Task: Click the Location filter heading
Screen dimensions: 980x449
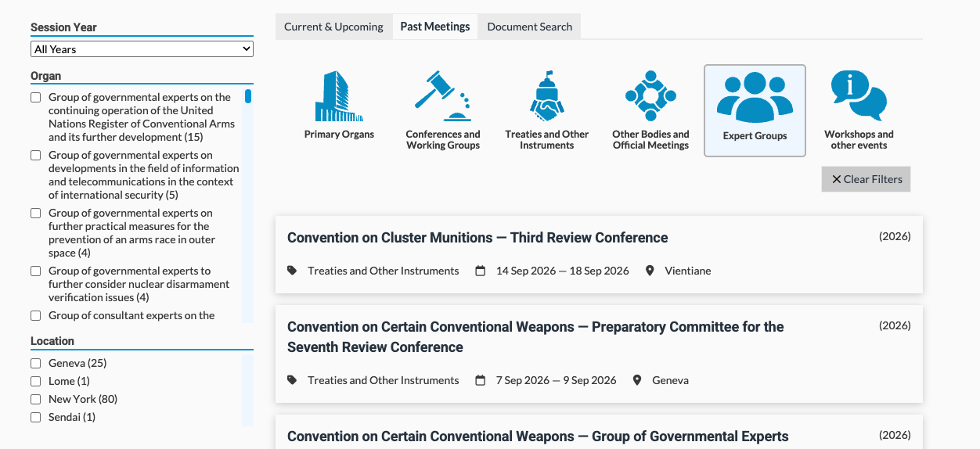Action: (x=52, y=341)
